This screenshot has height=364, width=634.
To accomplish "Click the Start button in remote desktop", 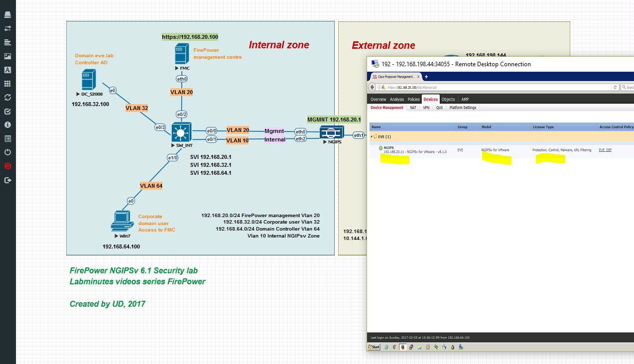I will [374, 347].
